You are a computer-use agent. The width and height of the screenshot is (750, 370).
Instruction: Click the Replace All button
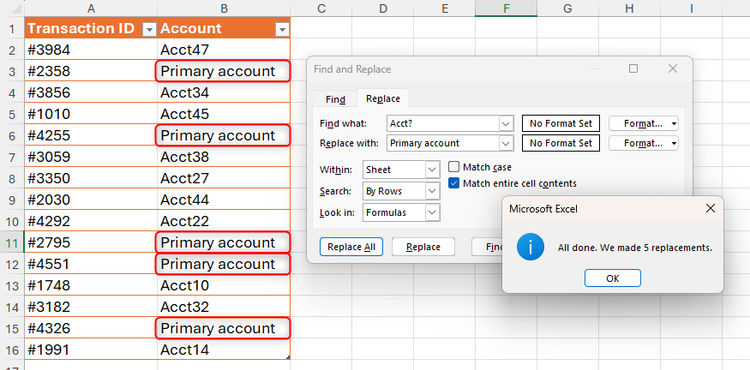click(x=351, y=247)
